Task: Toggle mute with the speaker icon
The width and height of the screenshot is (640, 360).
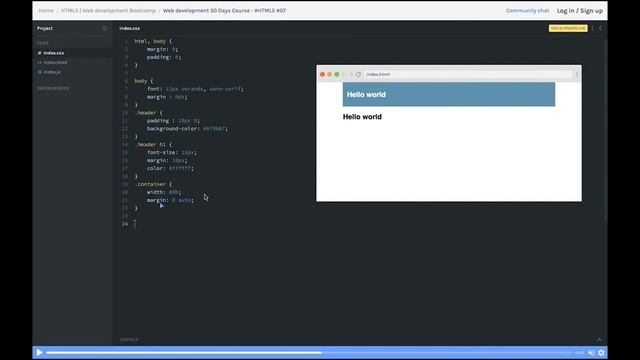Action: pyautogui.click(x=591, y=353)
